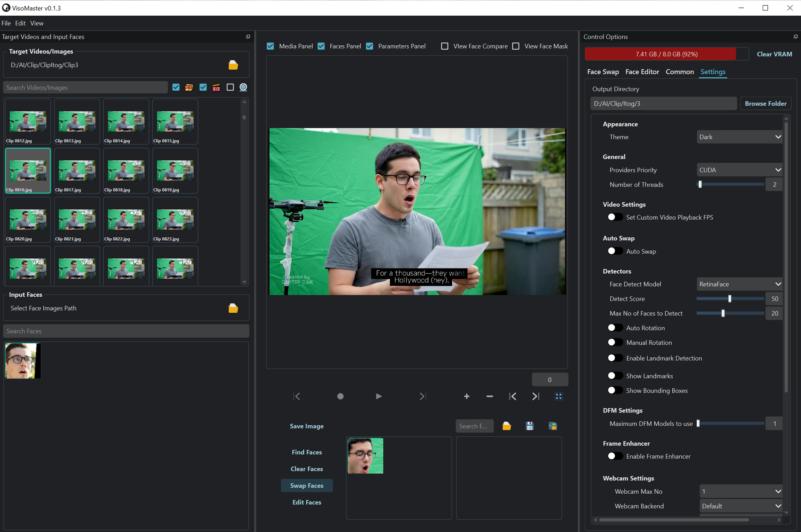
Task: Click the remove marker minus icon
Action: pyautogui.click(x=489, y=396)
